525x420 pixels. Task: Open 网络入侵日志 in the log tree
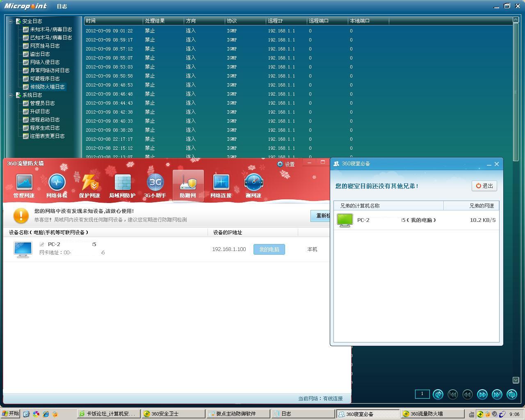(x=45, y=62)
